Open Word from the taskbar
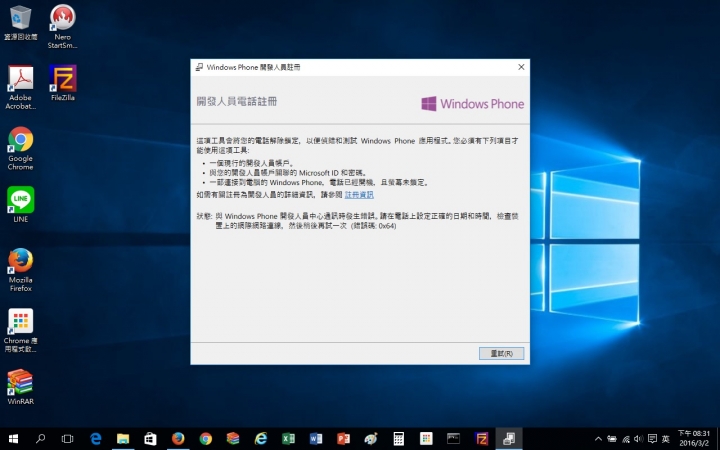The width and height of the screenshot is (720, 450). (315, 439)
